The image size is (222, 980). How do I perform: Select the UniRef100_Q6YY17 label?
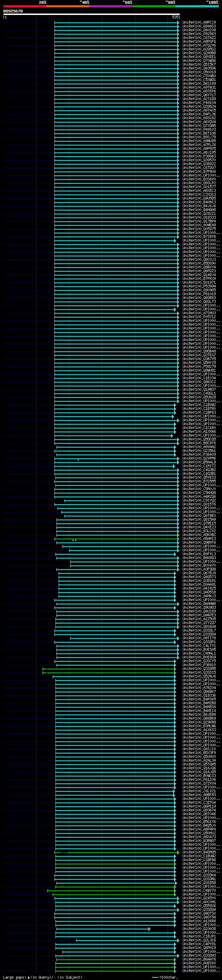pyautogui.click(x=199, y=95)
